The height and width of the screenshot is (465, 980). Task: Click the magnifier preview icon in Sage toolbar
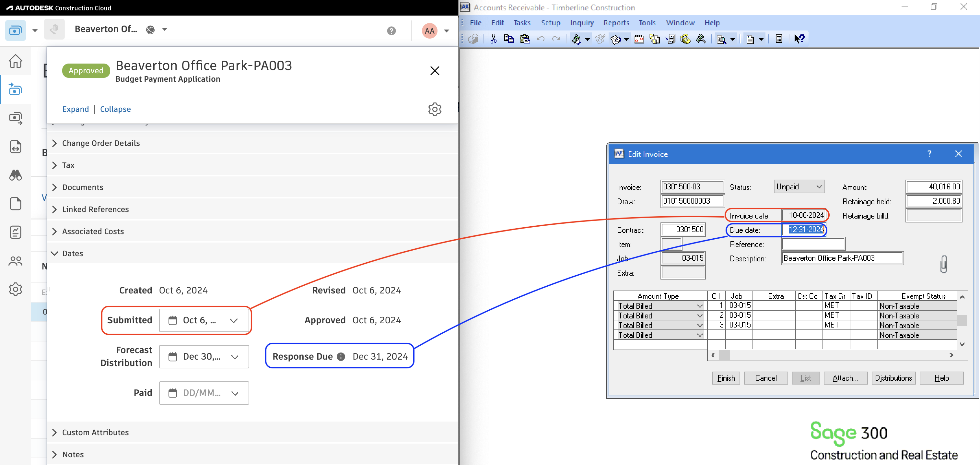(721, 39)
